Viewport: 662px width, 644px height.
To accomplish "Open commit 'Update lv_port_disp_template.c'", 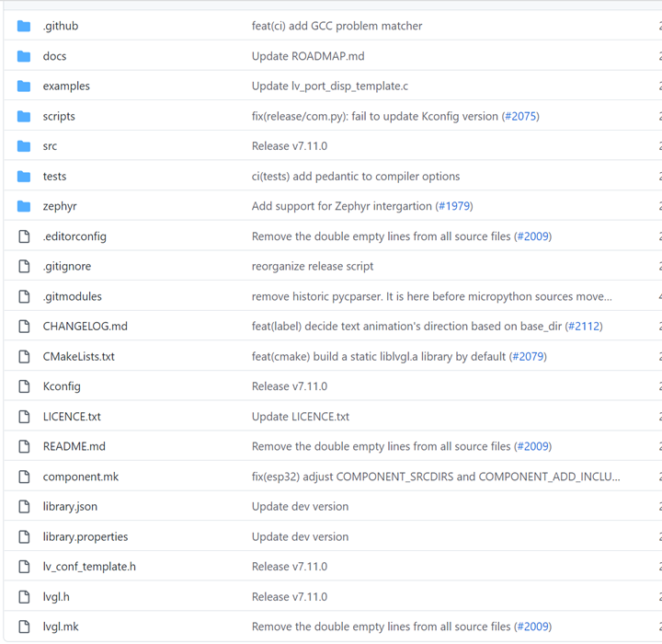I will click(x=330, y=86).
